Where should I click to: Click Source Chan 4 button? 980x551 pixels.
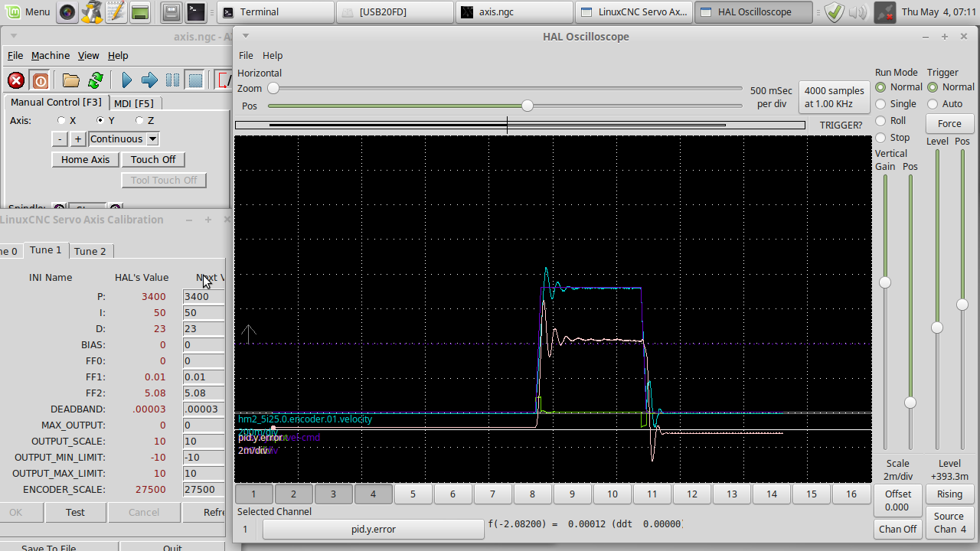point(949,523)
